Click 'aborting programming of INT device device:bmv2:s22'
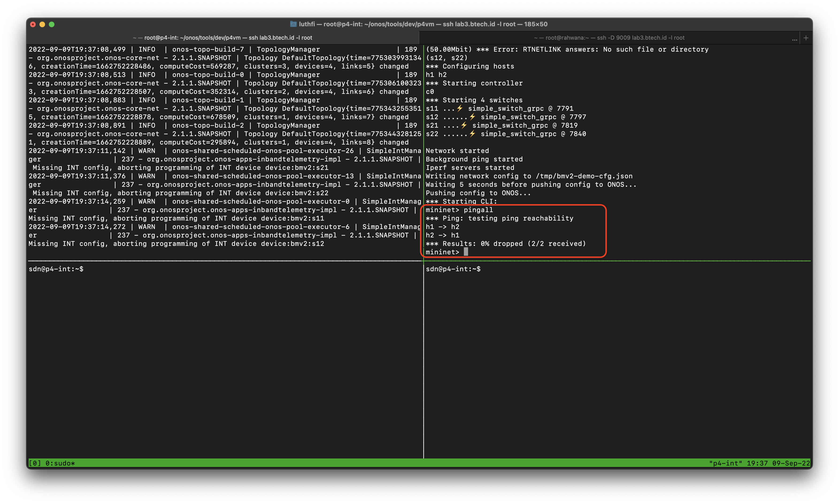 pyautogui.click(x=223, y=193)
